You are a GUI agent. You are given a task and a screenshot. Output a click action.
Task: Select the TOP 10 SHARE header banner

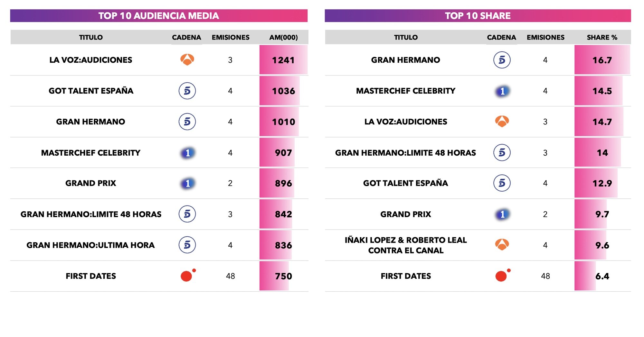tap(478, 16)
